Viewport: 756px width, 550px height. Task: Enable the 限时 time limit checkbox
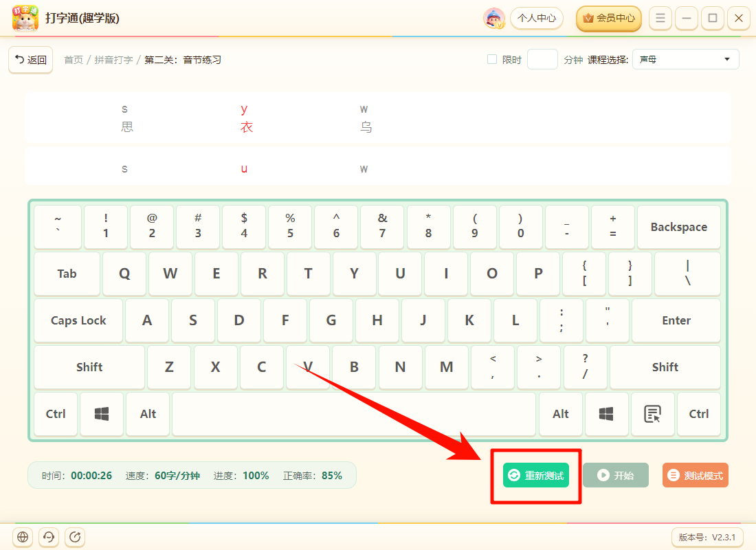pyautogui.click(x=492, y=59)
